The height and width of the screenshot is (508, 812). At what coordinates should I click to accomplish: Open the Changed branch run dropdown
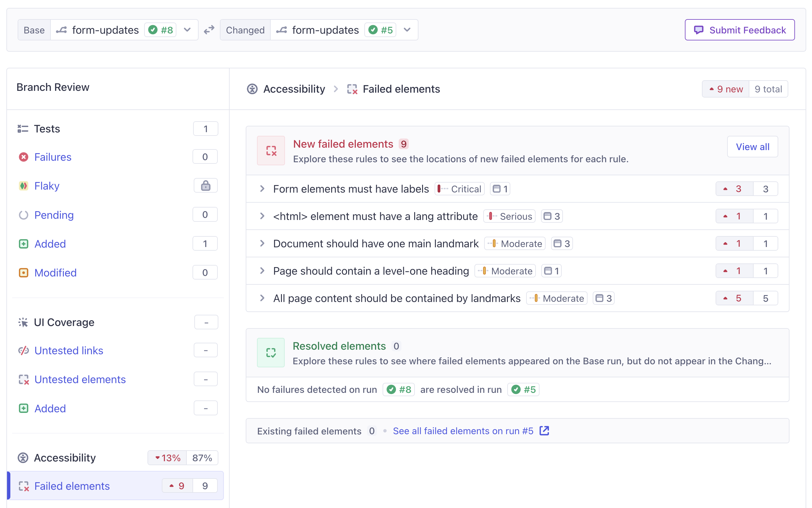(407, 30)
